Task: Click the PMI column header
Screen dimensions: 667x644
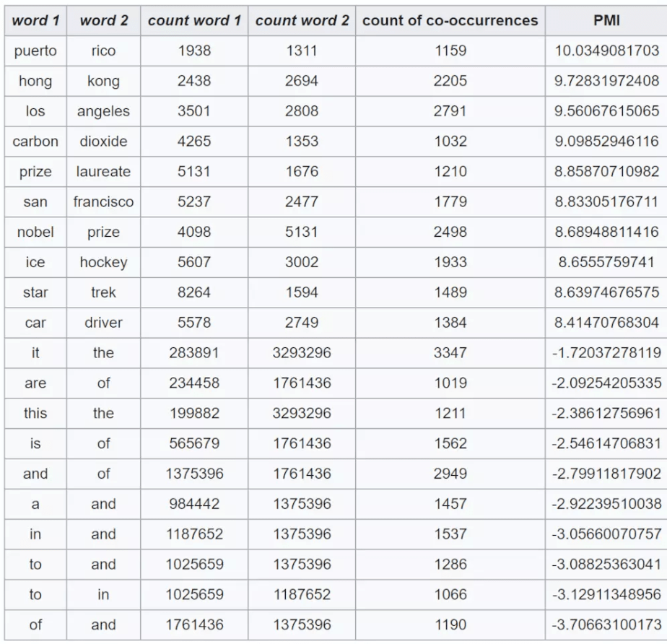Action: 606,20
